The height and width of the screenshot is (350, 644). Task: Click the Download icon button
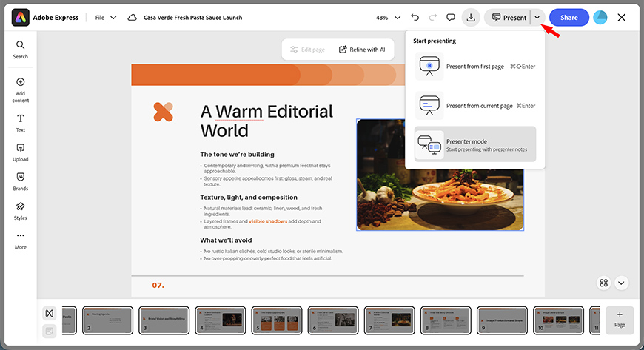click(471, 17)
